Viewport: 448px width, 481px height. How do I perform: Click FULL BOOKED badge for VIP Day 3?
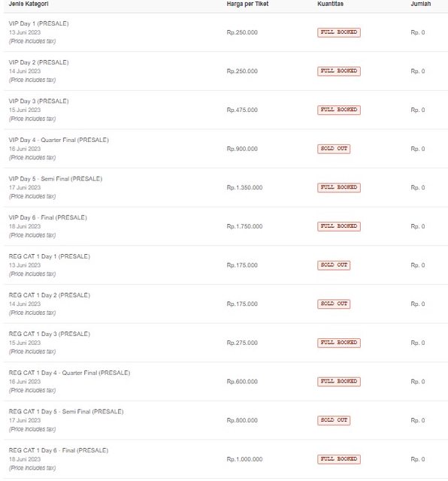(339, 110)
